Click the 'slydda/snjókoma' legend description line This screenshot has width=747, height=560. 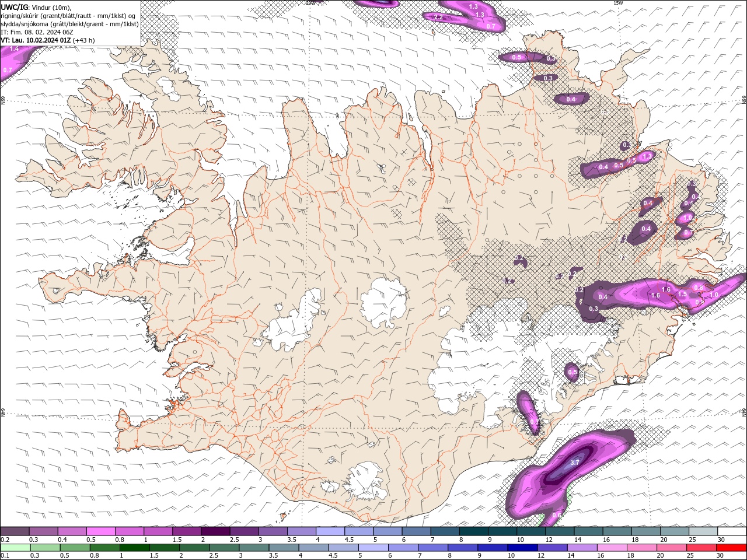[x=69, y=24]
